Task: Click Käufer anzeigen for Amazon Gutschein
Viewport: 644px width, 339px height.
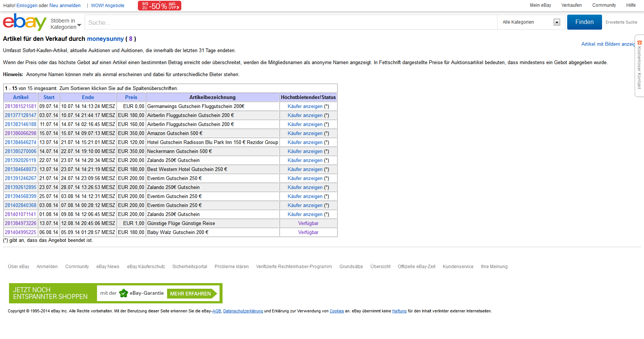Action: point(305,133)
